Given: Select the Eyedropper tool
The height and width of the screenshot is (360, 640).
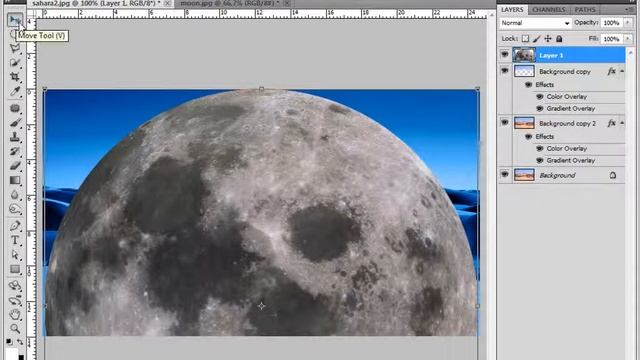Looking at the screenshot, I should [15, 91].
